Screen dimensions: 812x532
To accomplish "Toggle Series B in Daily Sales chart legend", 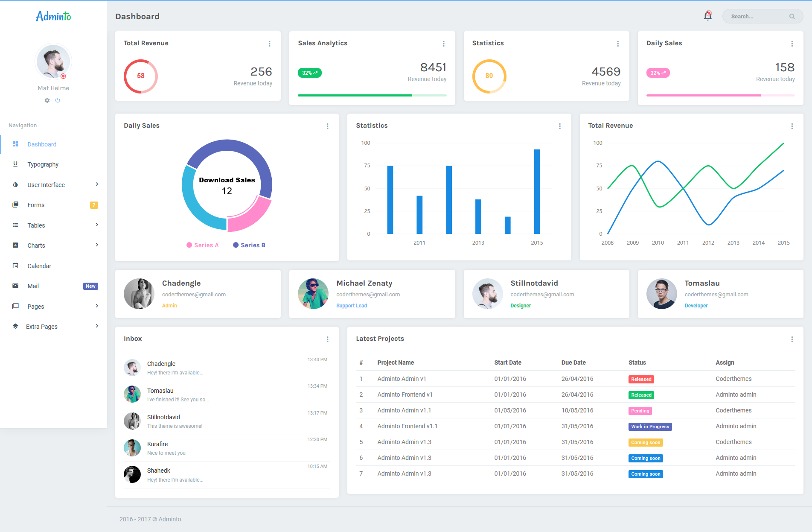I will pos(250,245).
